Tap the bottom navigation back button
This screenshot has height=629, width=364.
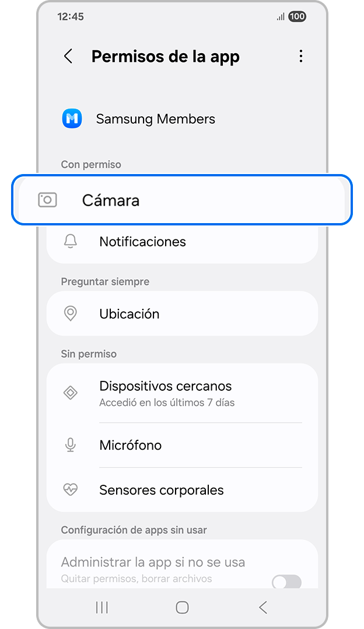263,607
